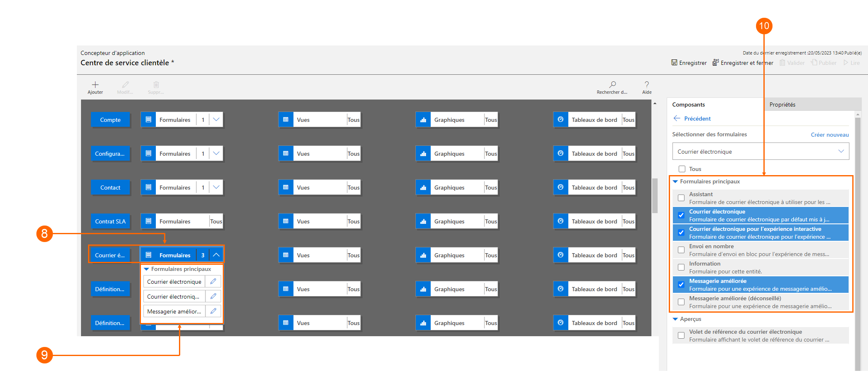Viewport: 868px width, 387px height.
Task: Click the canvas vertical scrollbar thumb
Action: [x=655, y=195]
